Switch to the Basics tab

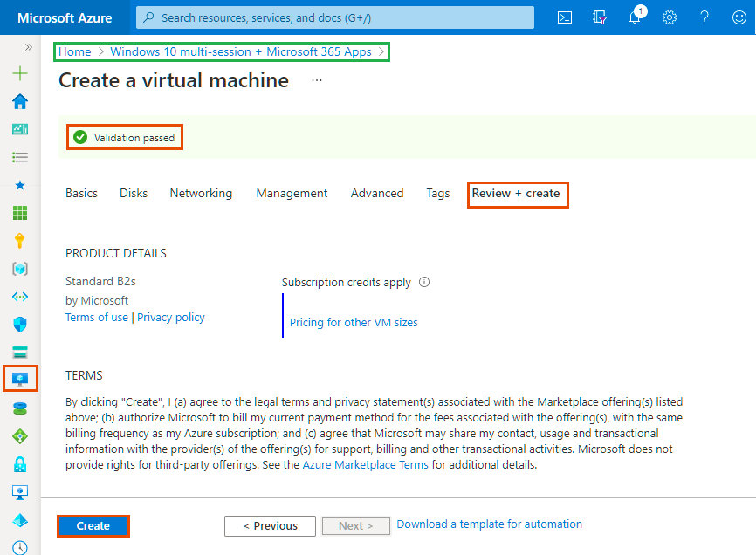coord(81,193)
